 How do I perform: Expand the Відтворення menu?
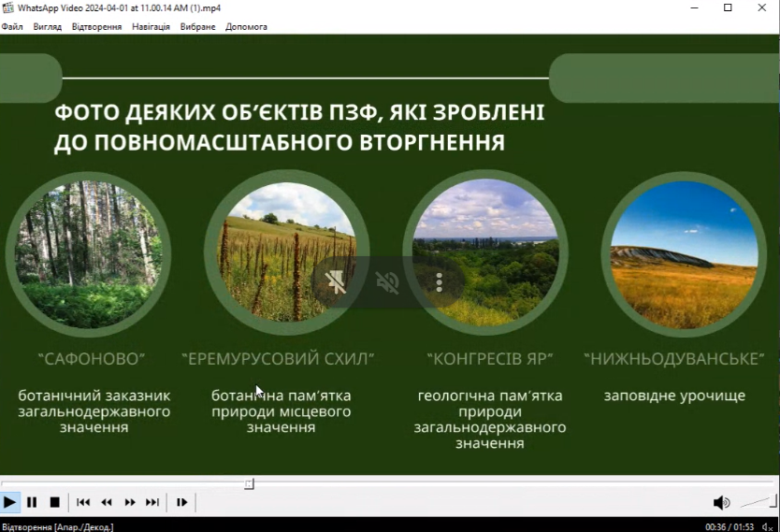(x=96, y=26)
